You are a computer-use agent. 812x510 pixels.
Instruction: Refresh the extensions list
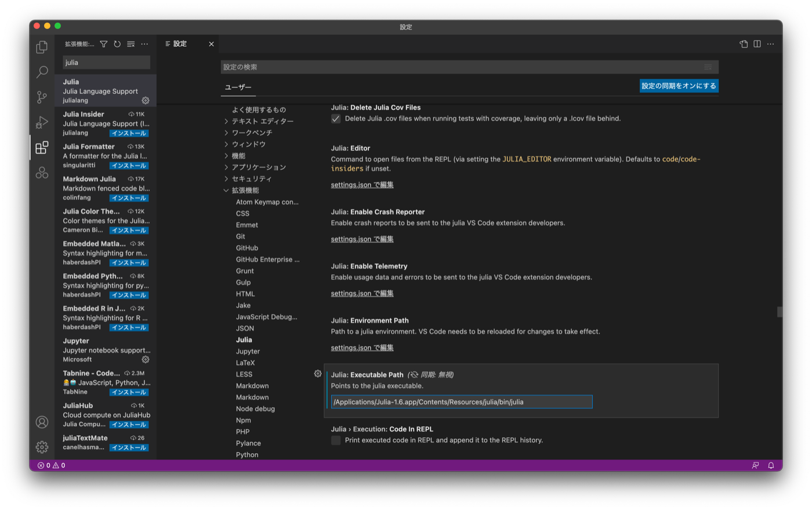point(117,44)
